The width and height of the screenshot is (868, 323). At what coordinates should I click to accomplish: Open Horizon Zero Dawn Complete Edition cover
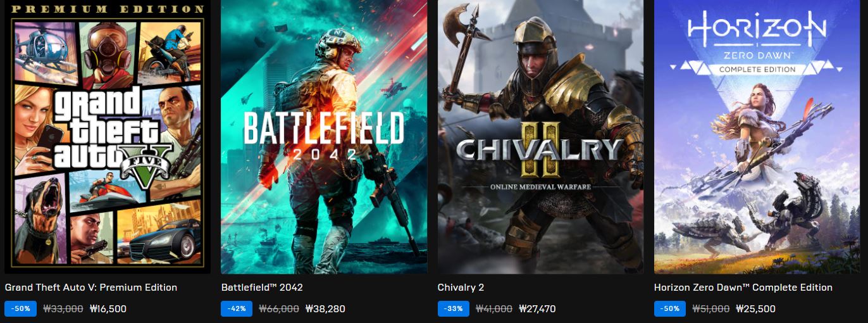click(x=757, y=137)
